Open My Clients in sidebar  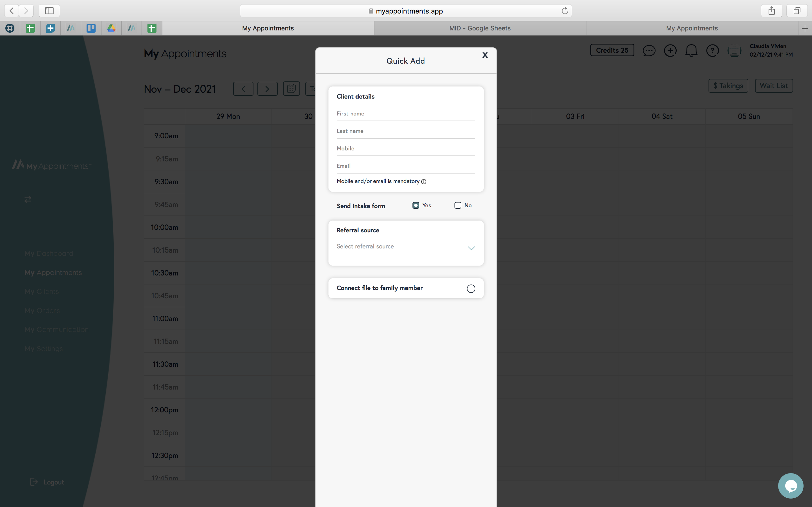coord(42,292)
